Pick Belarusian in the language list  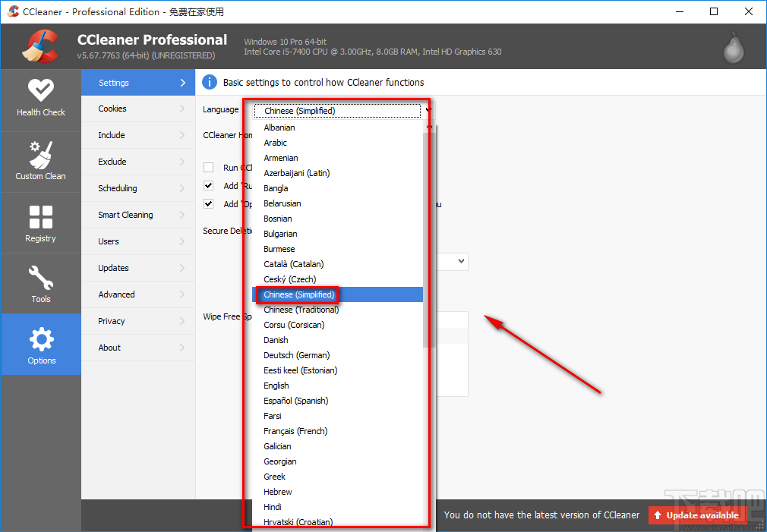[337, 203]
